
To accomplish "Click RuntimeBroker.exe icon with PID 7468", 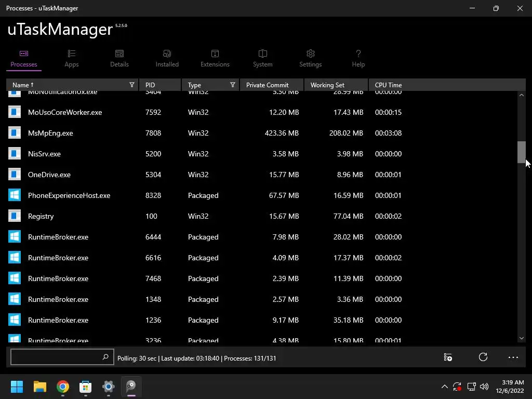I will (15, 278).
